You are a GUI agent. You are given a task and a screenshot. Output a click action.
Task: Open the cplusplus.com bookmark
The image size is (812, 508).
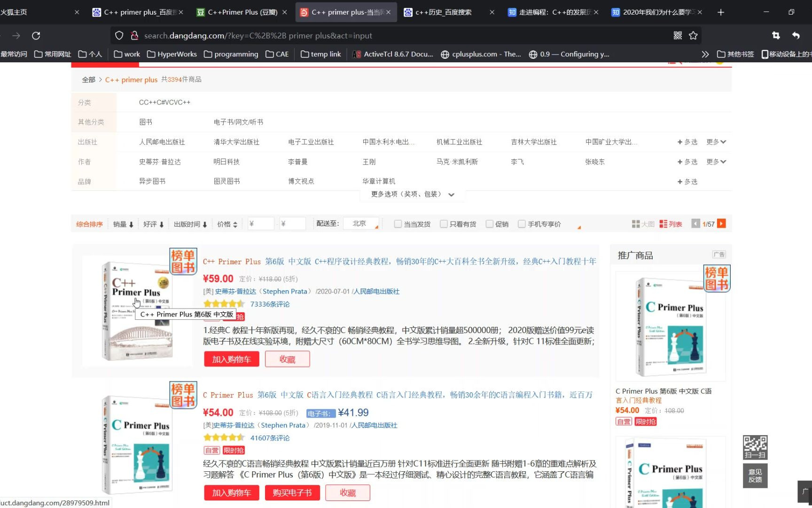click(481, 54)
